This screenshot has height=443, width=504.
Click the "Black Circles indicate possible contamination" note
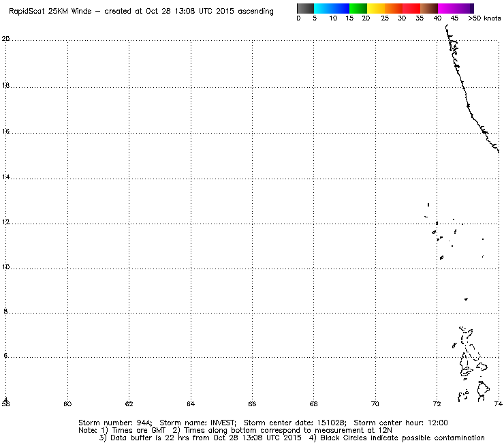point(403,438)
